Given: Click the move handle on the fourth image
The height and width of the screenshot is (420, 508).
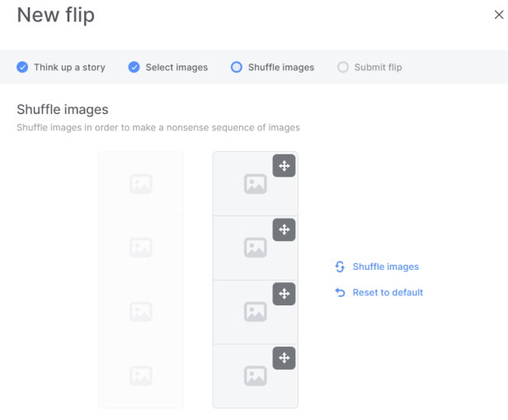Looking at the screenshot, I should 284,358.
